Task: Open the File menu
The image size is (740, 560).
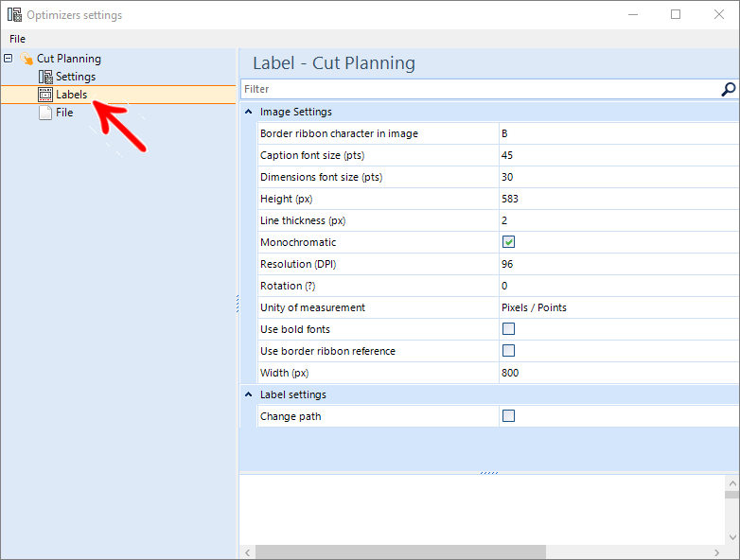Action: pyautogui.click(x=17, y=39)
